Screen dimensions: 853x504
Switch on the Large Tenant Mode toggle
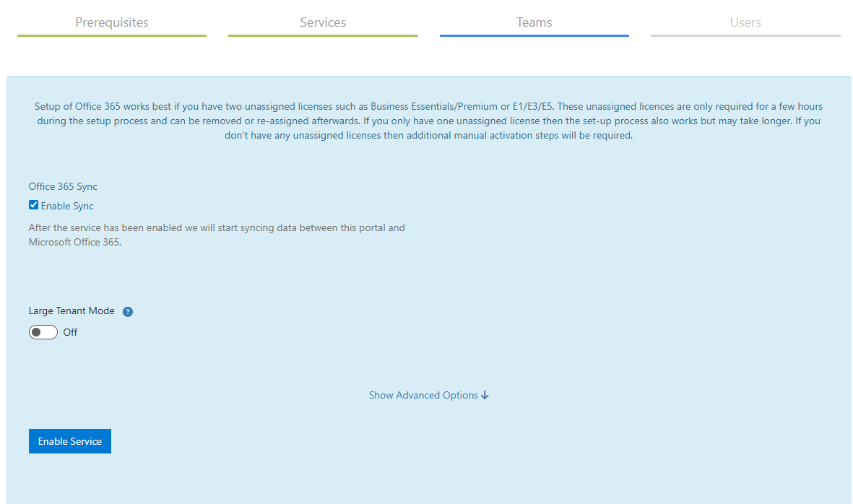tap(43, 332)
